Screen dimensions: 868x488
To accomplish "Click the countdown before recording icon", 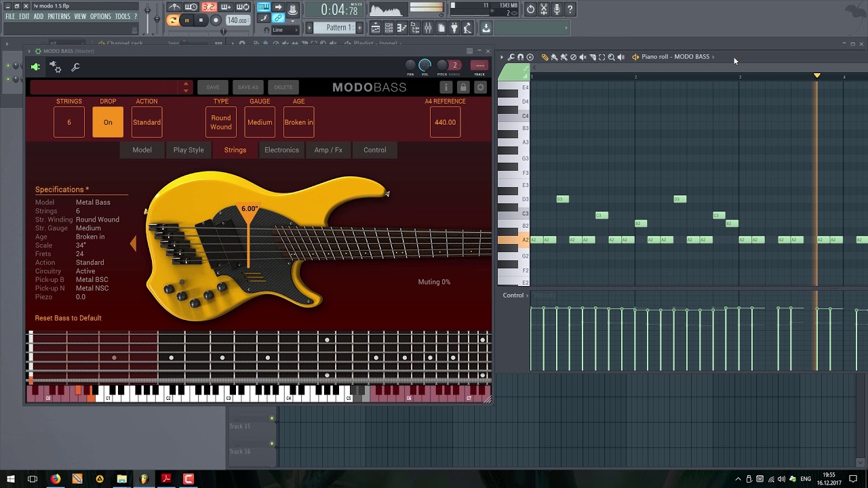I will tap(191, 7).
